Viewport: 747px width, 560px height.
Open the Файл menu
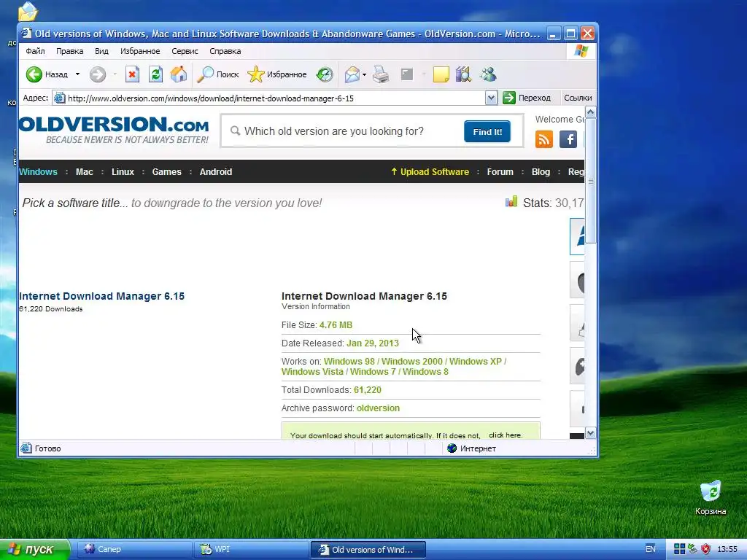coord(35,51)
